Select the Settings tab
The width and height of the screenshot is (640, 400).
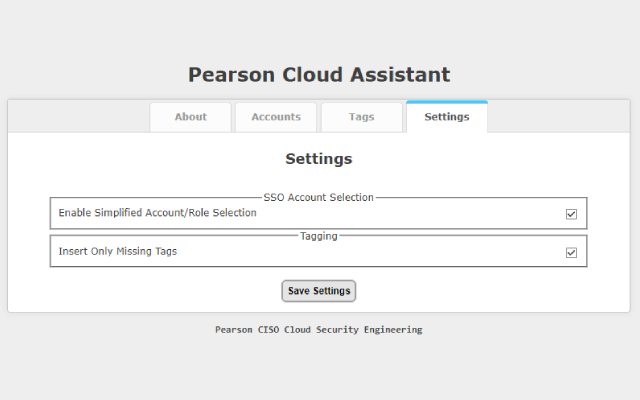coord(447,117)
